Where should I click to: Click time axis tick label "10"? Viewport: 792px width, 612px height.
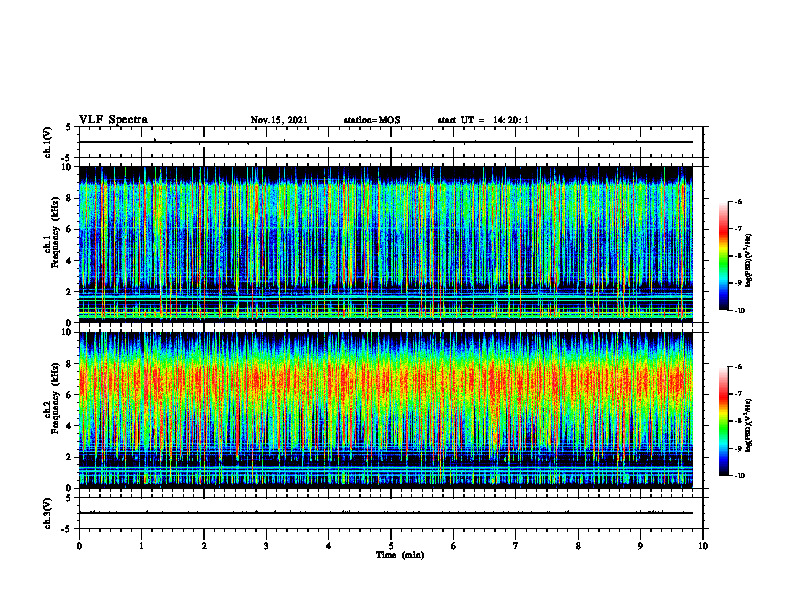pos(703,546)
